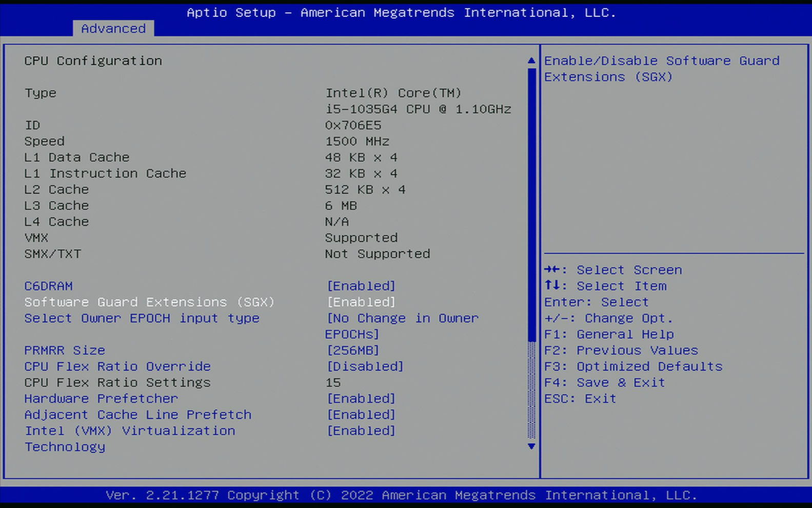Screen dimensions: 812x508
Task: Toggle the C6DRAM Enabled value
Action: point(361,286)
